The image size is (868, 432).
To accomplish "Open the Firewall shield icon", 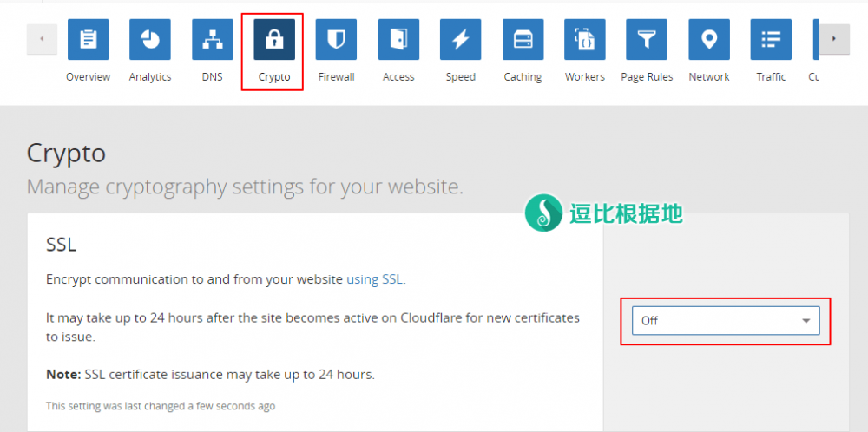I will 336,40.
